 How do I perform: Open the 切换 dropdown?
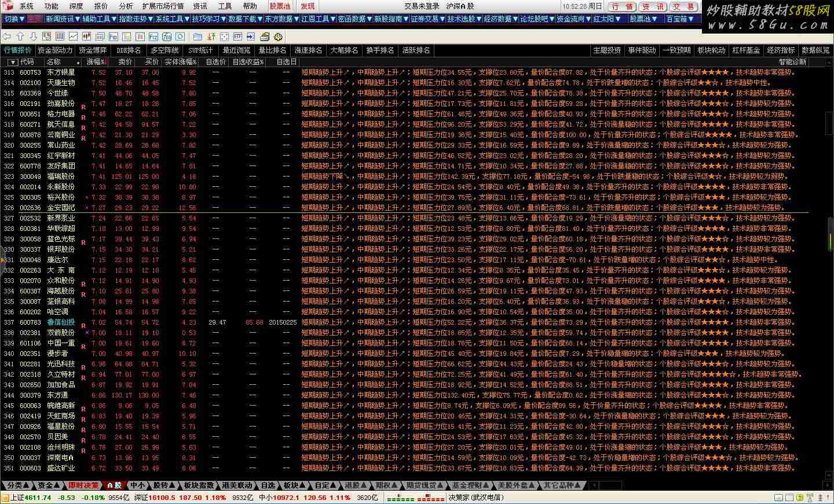click(x=14, y=19)
